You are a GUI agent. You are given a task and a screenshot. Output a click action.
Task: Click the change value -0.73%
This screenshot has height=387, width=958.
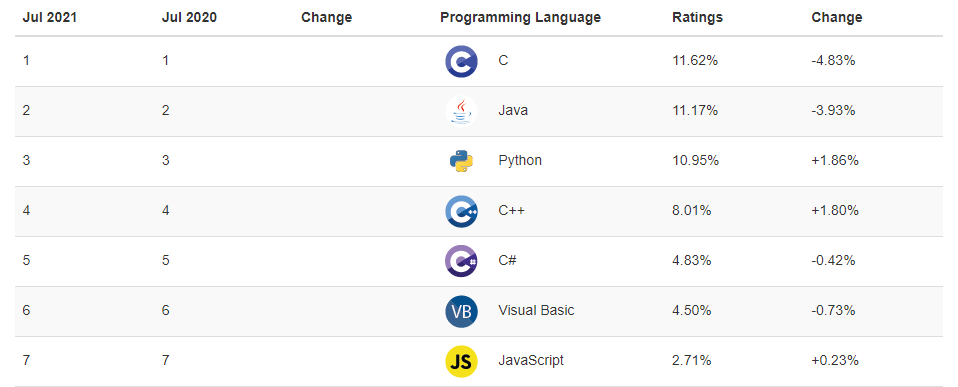tap(833, 311)
